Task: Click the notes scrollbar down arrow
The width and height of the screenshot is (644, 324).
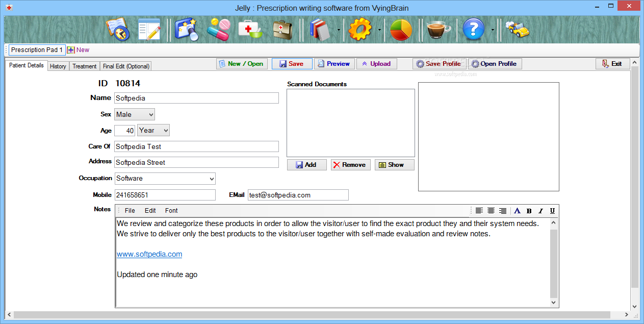Action: (554, 303)
